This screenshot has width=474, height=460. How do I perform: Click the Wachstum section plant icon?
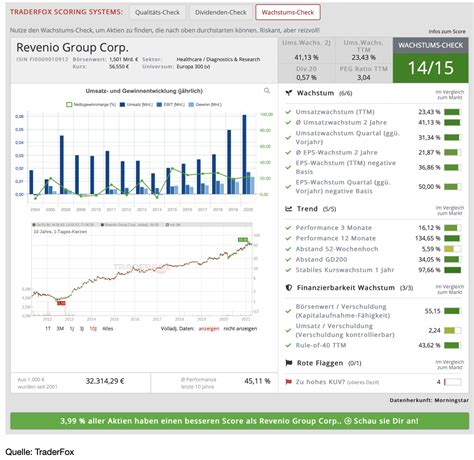(x=289, y=93)
